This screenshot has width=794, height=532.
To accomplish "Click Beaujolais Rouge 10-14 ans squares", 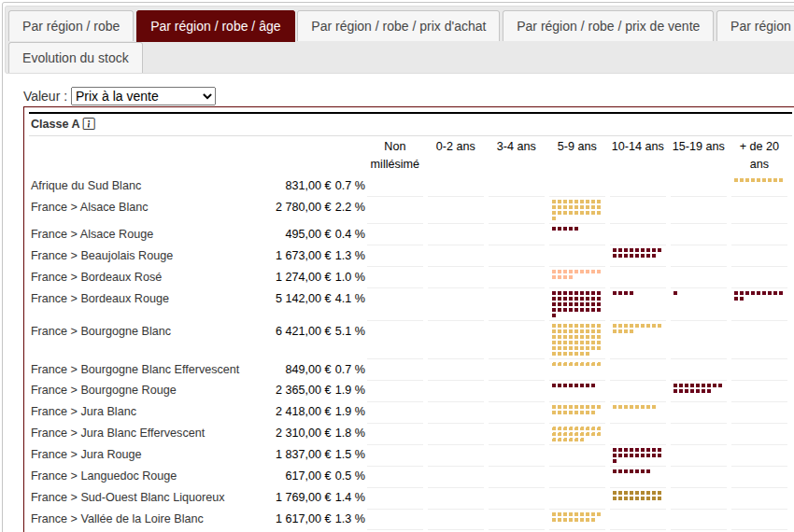I will click(x=636, y=252).
